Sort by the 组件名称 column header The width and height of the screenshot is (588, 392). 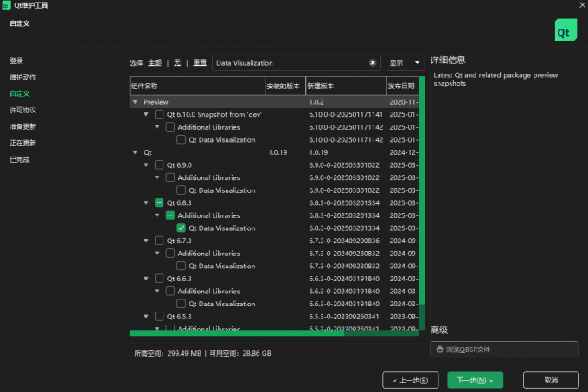pos(196,87)
